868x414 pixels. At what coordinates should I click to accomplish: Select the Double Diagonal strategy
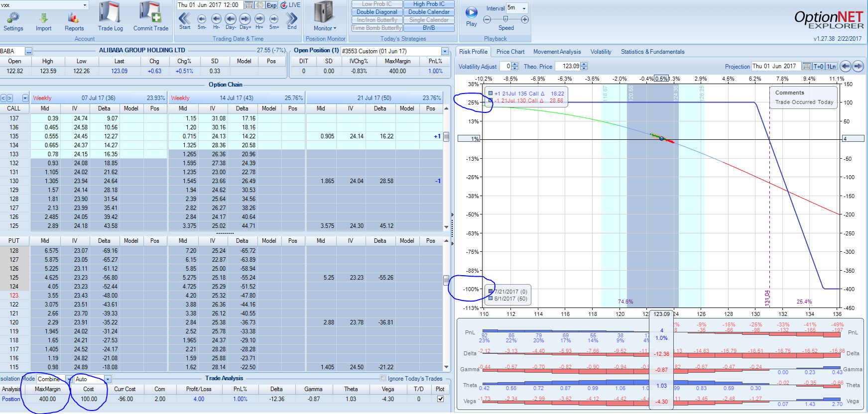point(377,12)
